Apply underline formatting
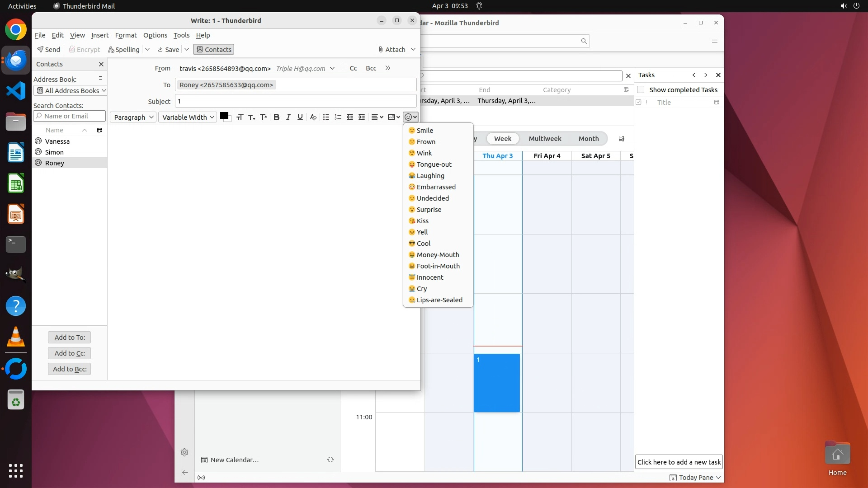 (300, 117)
